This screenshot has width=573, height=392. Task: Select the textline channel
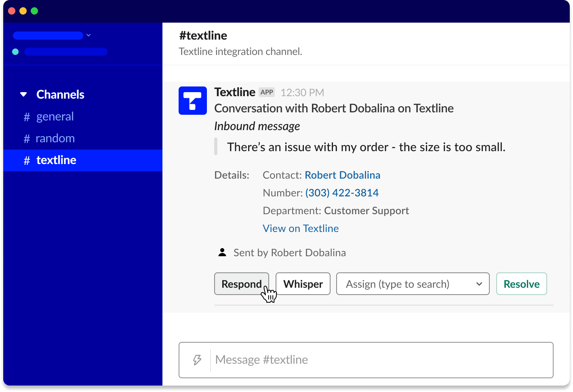83,160
